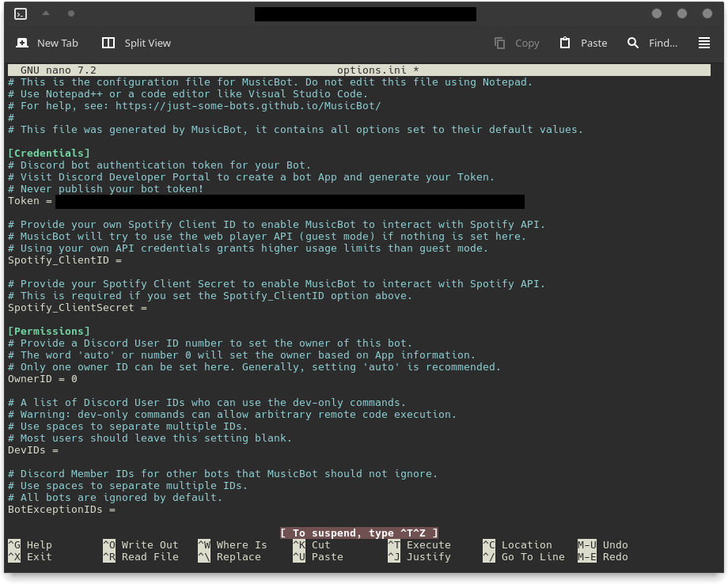
Task: Click the Copy icon in toolbar
Action: (499, 43)
